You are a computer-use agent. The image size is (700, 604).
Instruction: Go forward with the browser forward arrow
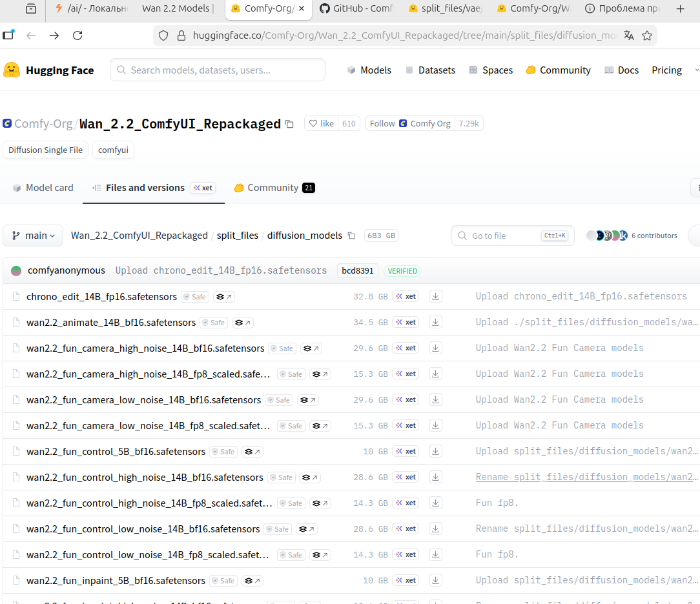pyautogui.click(x=54, y=35)
